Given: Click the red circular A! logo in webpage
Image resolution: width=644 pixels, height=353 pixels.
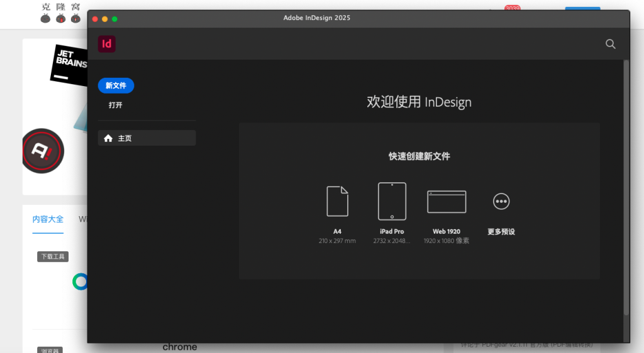Looking at the screenshot, I should 43,151.
